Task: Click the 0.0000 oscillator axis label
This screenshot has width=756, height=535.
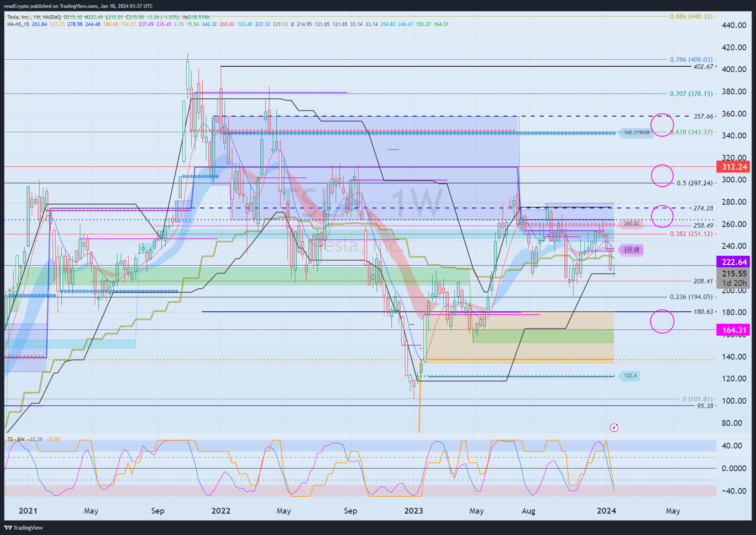Action: (x=734, y=468)
